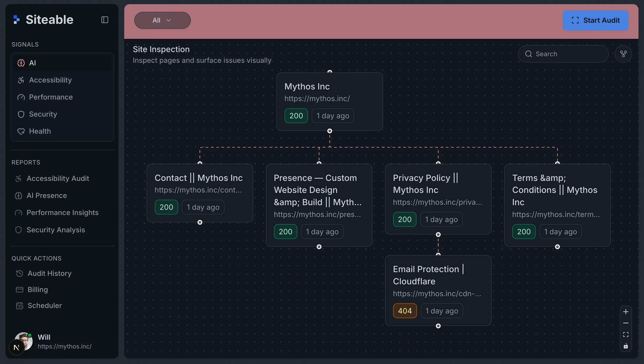This screenshot has width=644, height=364.
Task: Open the Scheduler quick action
Action: [x=44, y=305]
